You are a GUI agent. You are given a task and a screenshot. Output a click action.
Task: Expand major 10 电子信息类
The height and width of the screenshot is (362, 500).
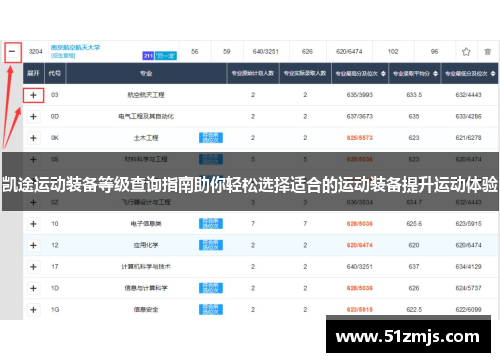pos(33,224)
